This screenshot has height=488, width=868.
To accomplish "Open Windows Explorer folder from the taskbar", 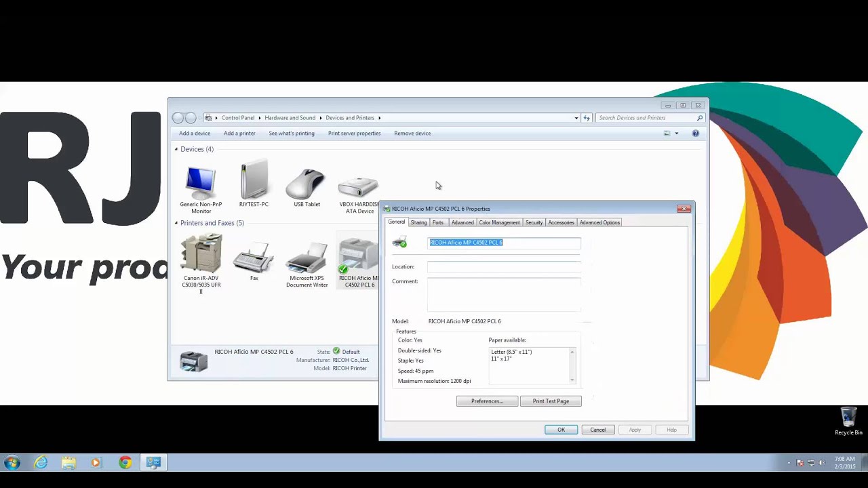I will click(68, 463).
